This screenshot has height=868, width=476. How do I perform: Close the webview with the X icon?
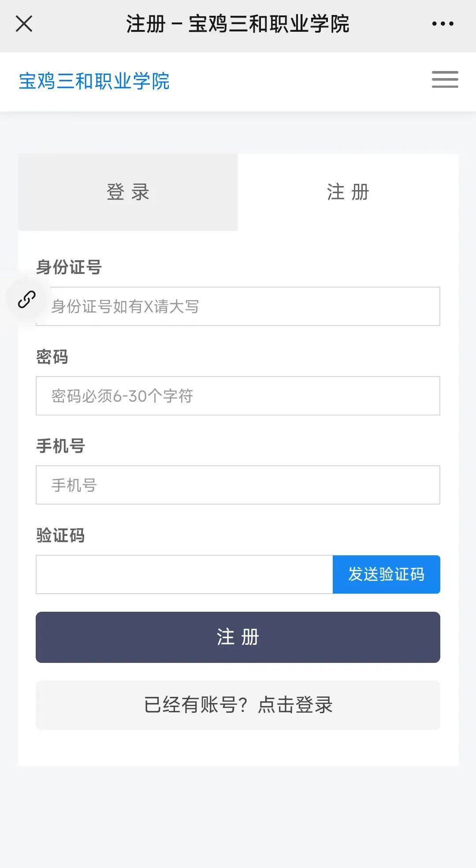pos(24,24)
